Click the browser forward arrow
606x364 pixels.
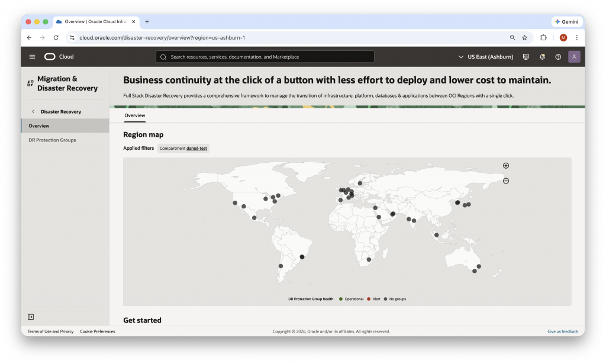[43, 37]
